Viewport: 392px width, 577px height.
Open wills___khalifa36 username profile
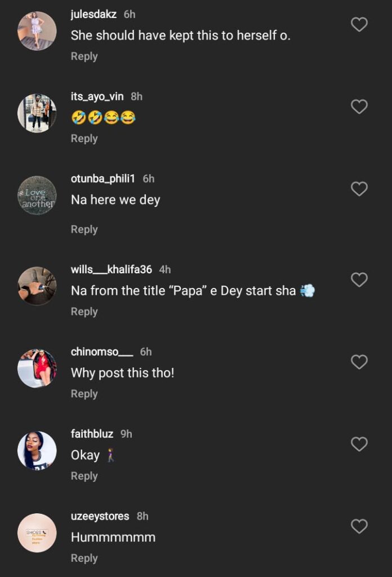point(111,269)
